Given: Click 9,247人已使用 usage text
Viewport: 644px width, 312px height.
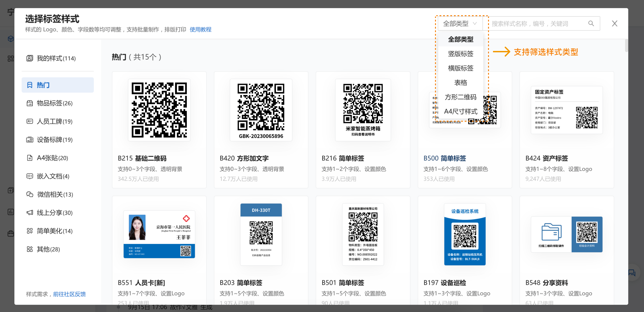Looking at the screenshot, I should tap(543, 179).
